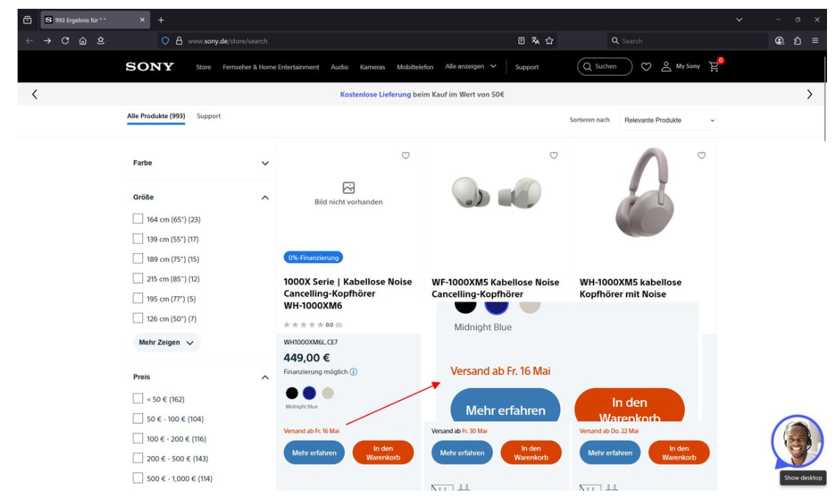Expand Mehr Zeigen size options

point(167,343)
